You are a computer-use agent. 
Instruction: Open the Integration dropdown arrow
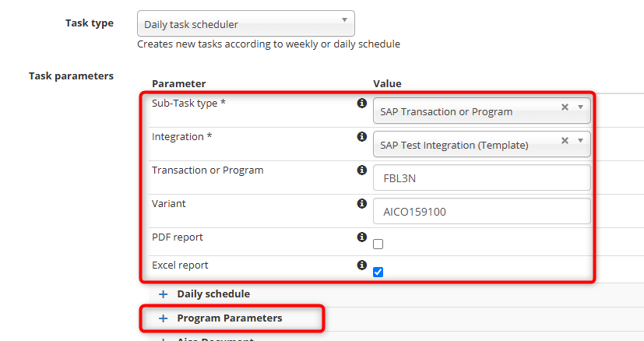(x=580, y=141)
